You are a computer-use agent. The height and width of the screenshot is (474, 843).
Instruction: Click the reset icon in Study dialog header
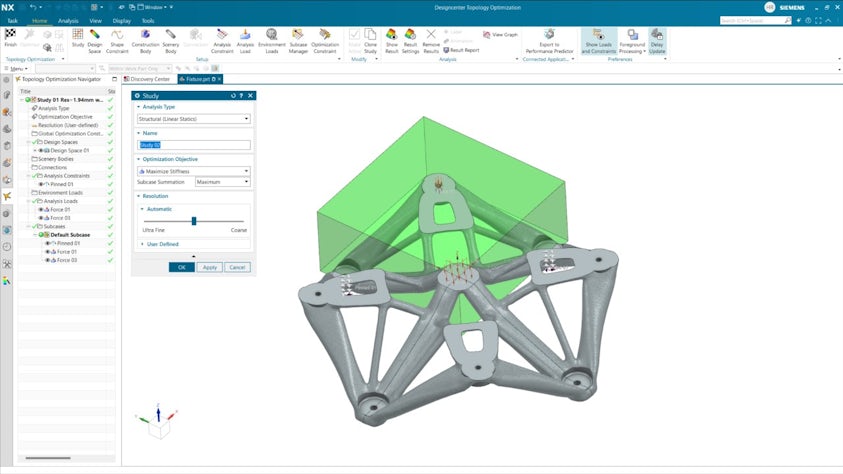tap(233, 96)
